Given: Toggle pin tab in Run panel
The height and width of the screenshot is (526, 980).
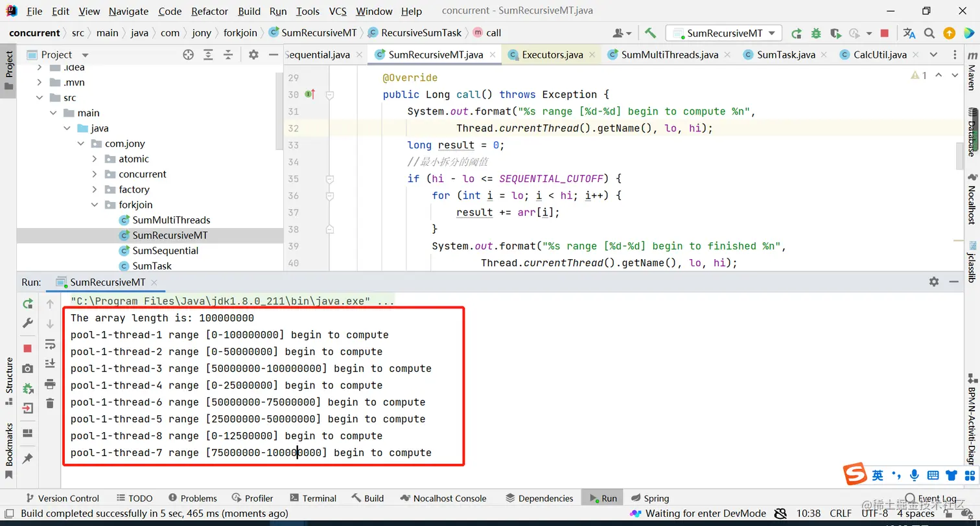Looking at the screenshot, I should (27, 459).
